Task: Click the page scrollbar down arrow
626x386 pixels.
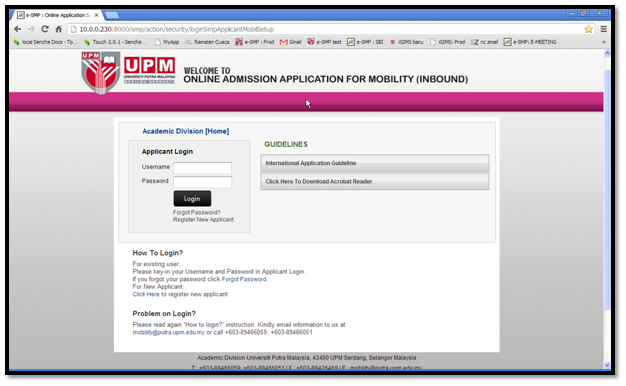Action: (x=607, y=364)
